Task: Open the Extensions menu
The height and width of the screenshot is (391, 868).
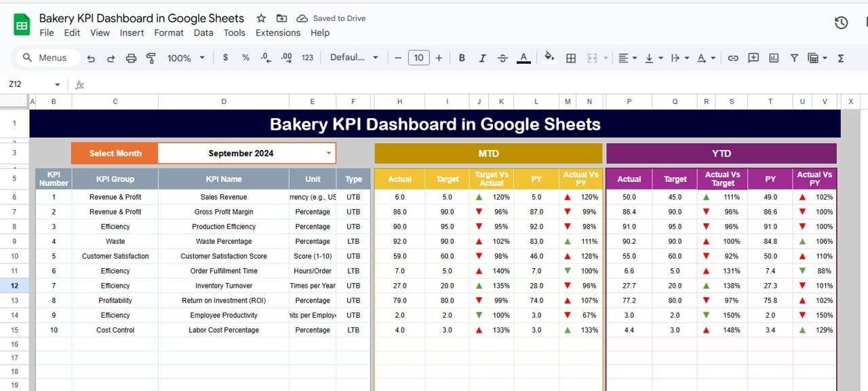Action: (x=277, y=33)
